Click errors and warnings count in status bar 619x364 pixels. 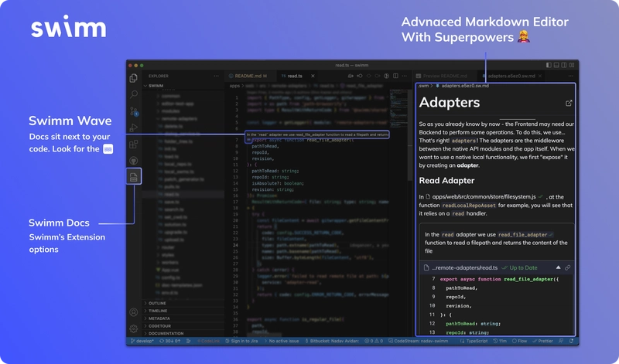(x=374, y=341)
